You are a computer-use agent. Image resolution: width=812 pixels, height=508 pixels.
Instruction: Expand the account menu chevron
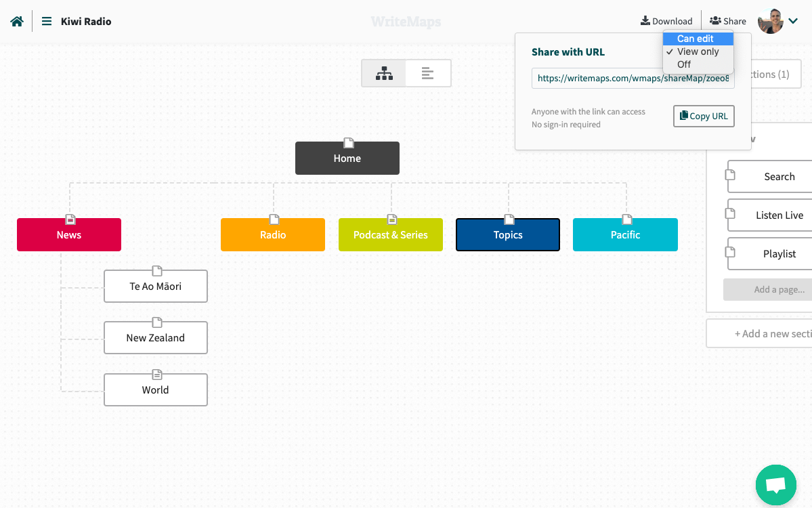click(x=793, y=21)
